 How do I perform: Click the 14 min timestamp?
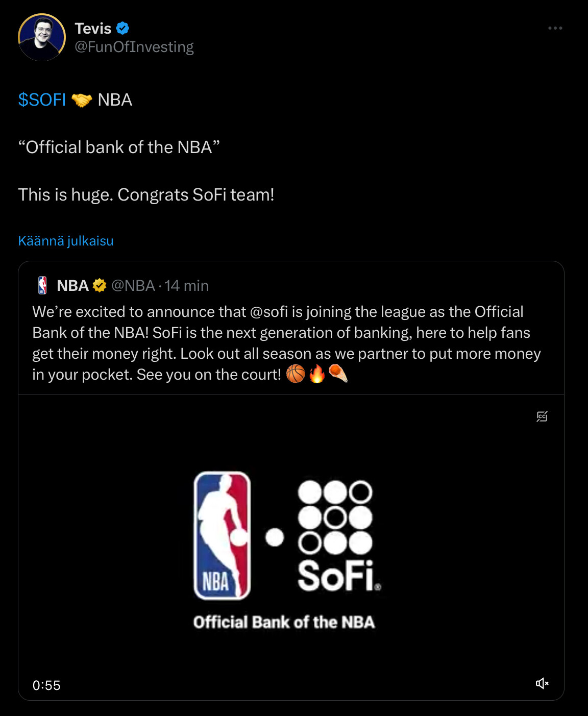click(187, 285)
